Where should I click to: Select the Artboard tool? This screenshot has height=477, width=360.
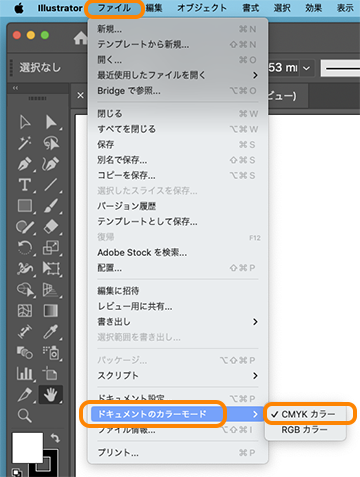coord(51,374)
